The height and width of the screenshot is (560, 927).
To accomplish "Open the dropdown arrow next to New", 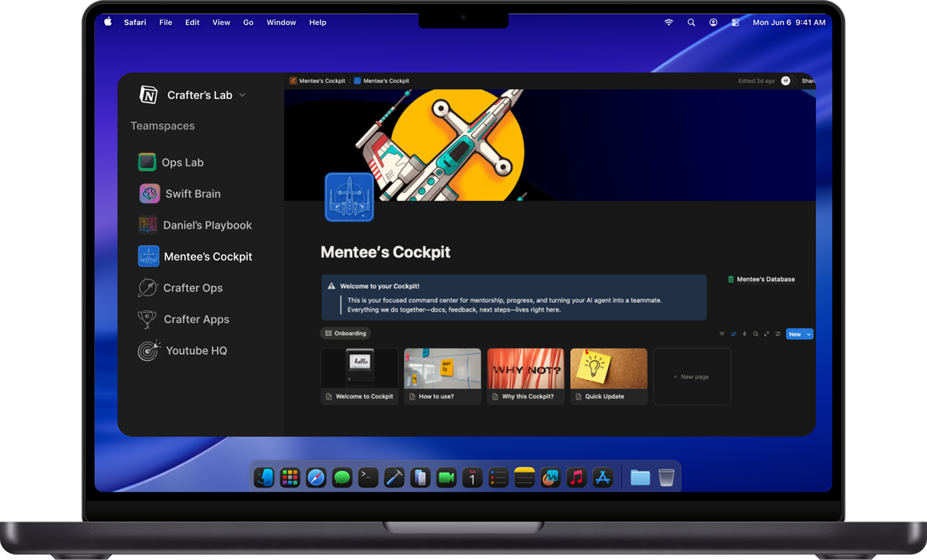I will pyautogui.click(x=809, y=334).
